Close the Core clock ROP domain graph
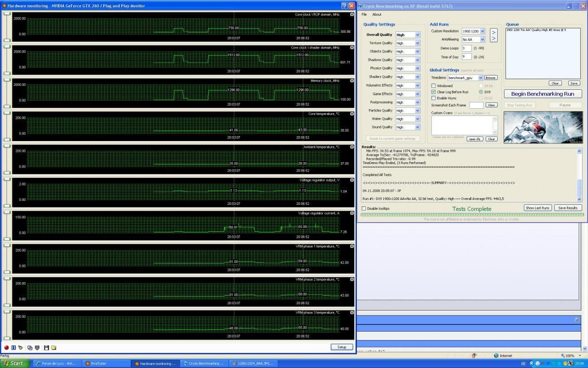588x368 pixels. click(x=352, y=14)
